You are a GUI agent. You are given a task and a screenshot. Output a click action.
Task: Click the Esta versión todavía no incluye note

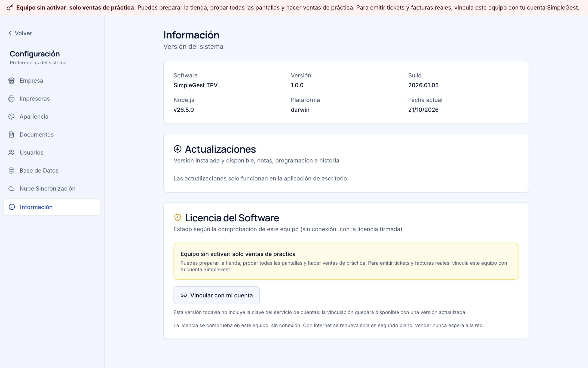click(320, 312)
